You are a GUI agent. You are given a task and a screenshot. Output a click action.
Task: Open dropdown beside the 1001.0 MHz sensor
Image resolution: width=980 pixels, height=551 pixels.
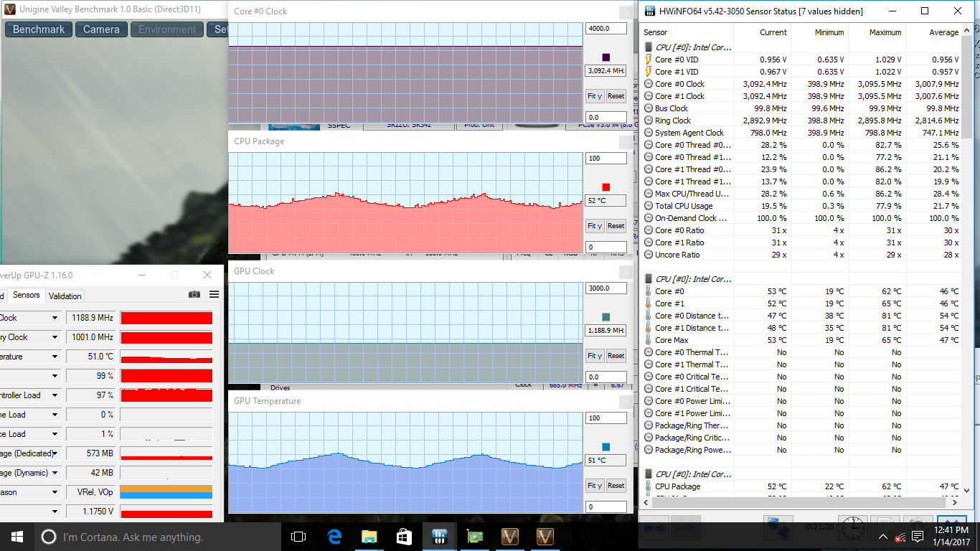coord(55,337)
